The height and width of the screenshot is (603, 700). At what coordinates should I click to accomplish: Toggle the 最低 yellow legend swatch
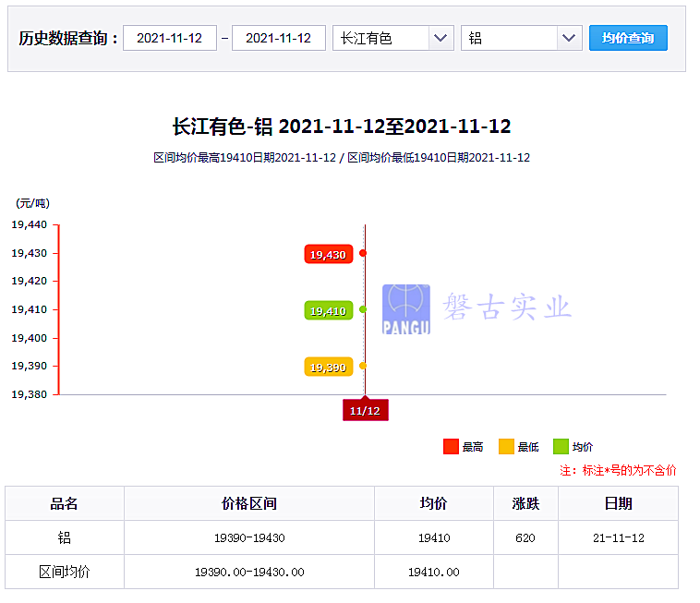pyautogui.click(x=506, y=446)
